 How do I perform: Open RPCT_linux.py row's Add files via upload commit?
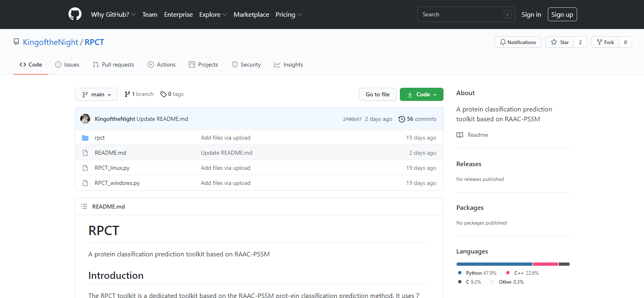[225, 168]
